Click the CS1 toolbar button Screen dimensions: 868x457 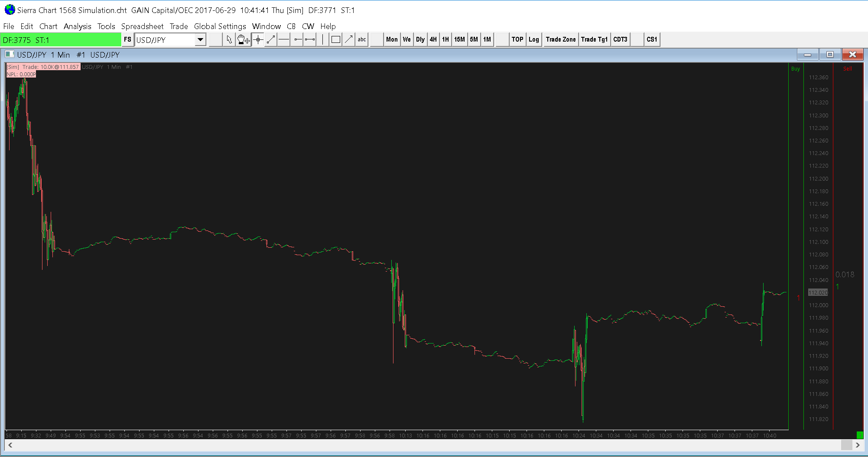tap(652, 40)
